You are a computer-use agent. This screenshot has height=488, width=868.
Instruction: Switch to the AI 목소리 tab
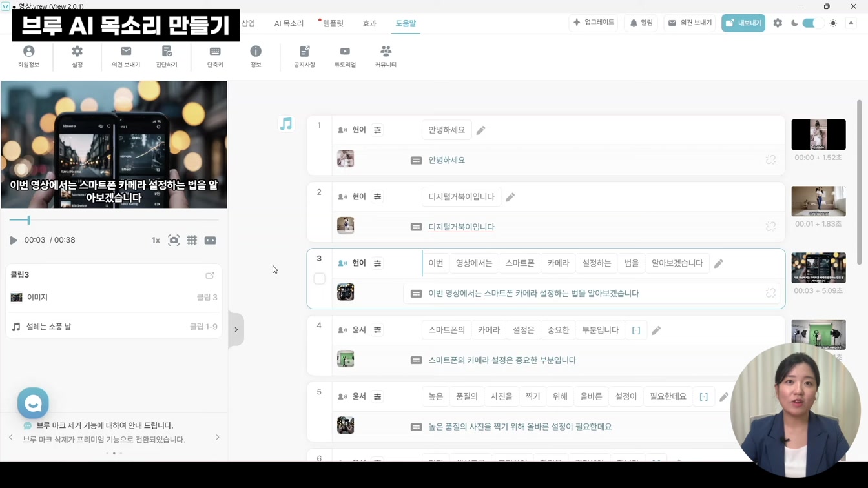[289, 23]
